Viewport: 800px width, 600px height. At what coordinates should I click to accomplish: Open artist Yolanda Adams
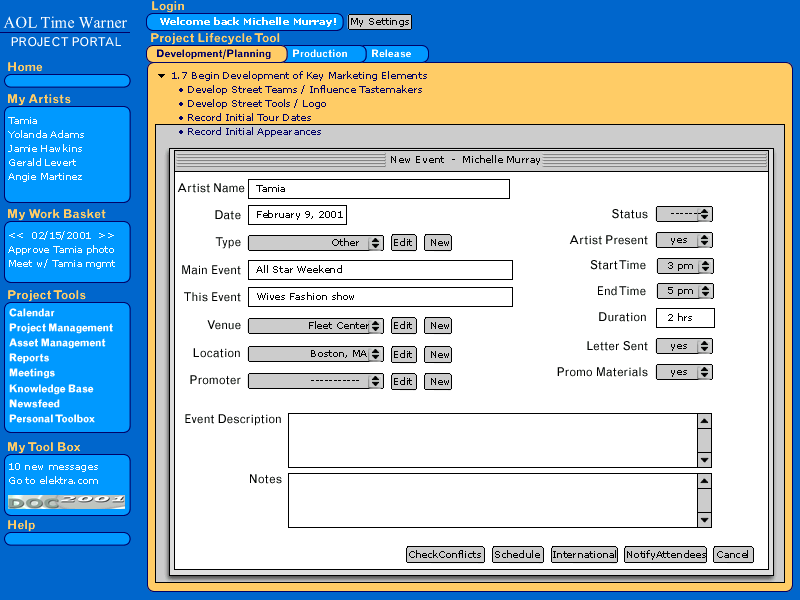(46, 135)
